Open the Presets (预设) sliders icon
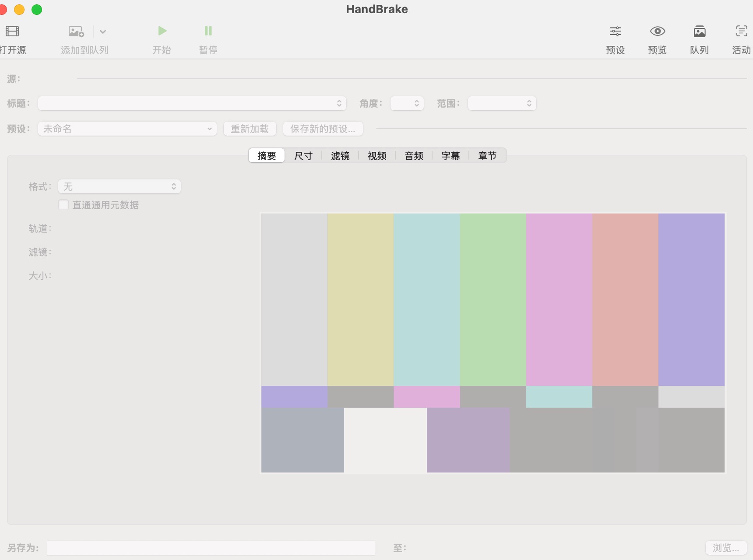The height and width of the screenshot is (560, 753). pyautogui.click(x=615, y=31)
